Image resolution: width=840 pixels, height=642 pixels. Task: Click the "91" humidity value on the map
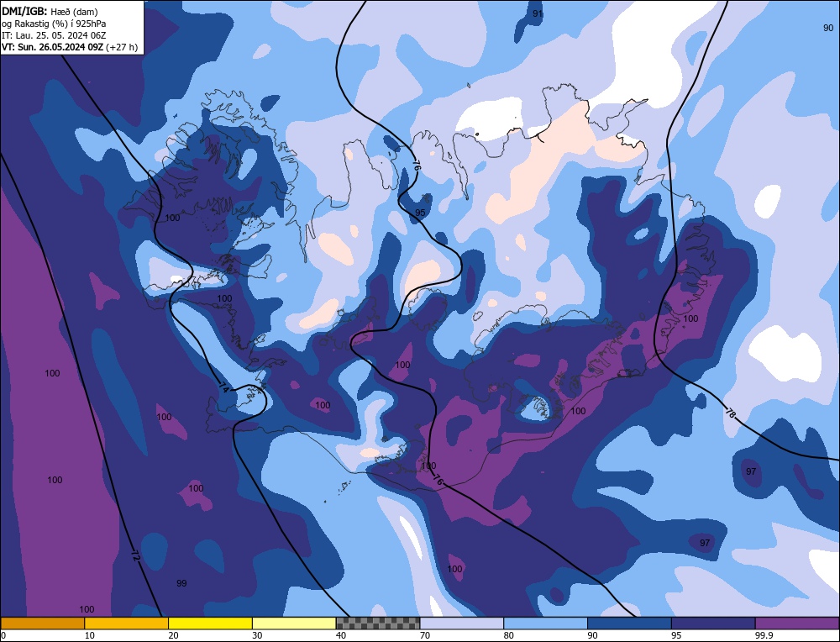click(538, 14)
